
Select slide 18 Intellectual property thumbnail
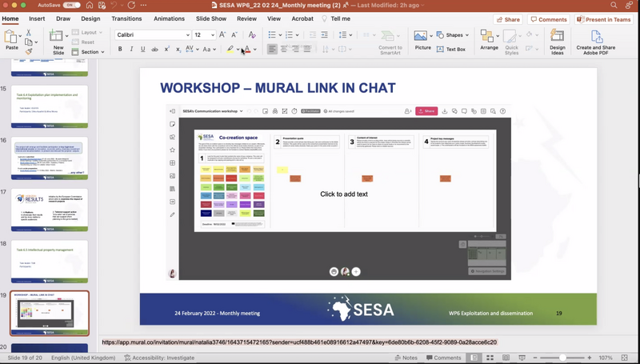[50, 261]
